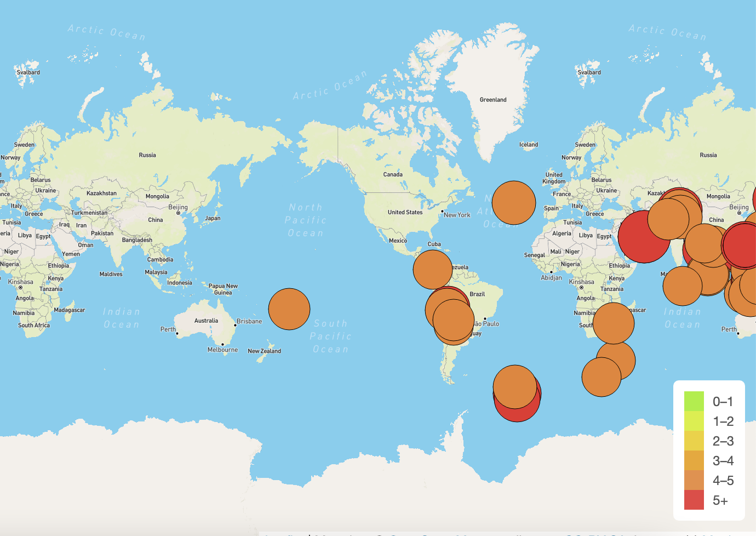Viewport: 756px width, 536px height.
Task: Click the "Senegal" map label
Action: point(534,255)
